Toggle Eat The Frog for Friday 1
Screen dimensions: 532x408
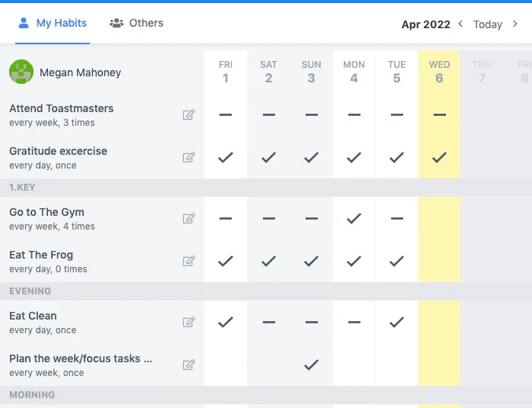pyautogui.click(x=226, y=262)
